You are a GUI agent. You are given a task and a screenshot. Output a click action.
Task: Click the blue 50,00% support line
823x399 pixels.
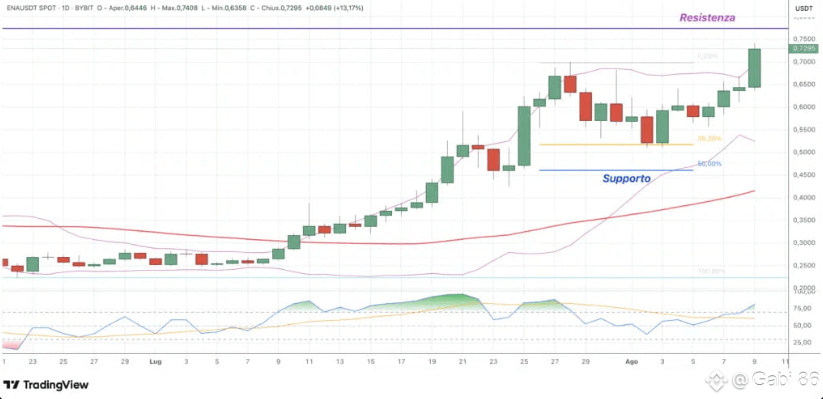[616, 170]
